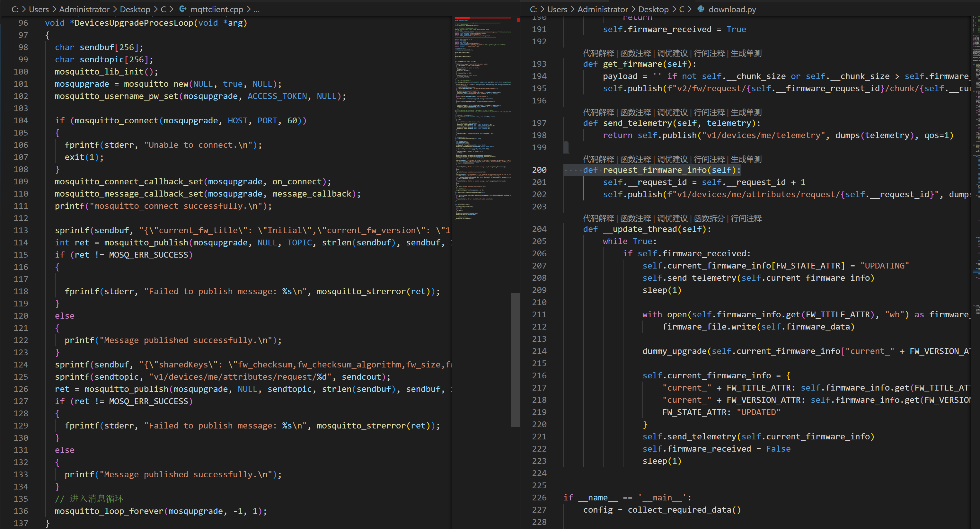Click line number 200 in right gutter
980x529 pixels.
pos(539,170)
